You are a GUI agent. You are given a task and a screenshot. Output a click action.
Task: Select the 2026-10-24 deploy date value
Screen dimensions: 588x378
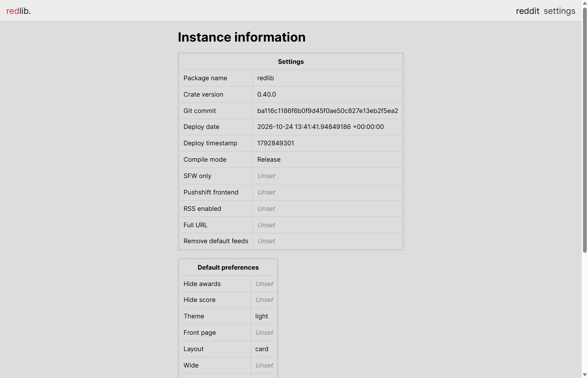[x=320, y=127]
